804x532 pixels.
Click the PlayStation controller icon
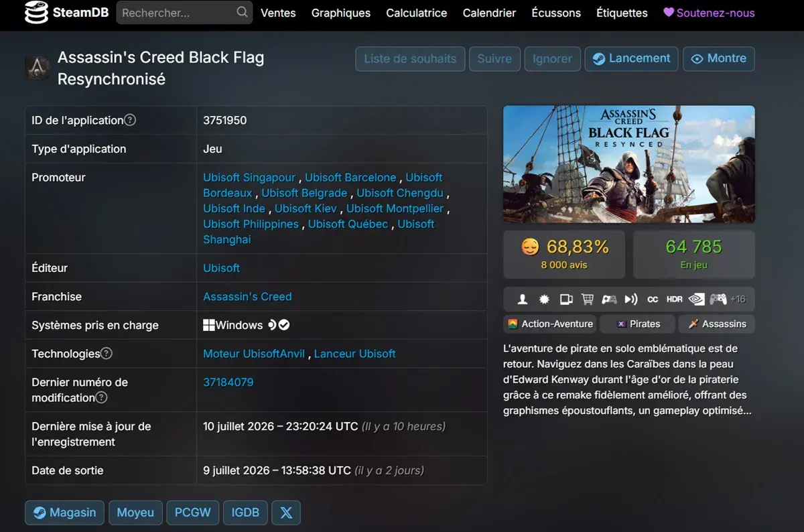click(x=718, y=300)
